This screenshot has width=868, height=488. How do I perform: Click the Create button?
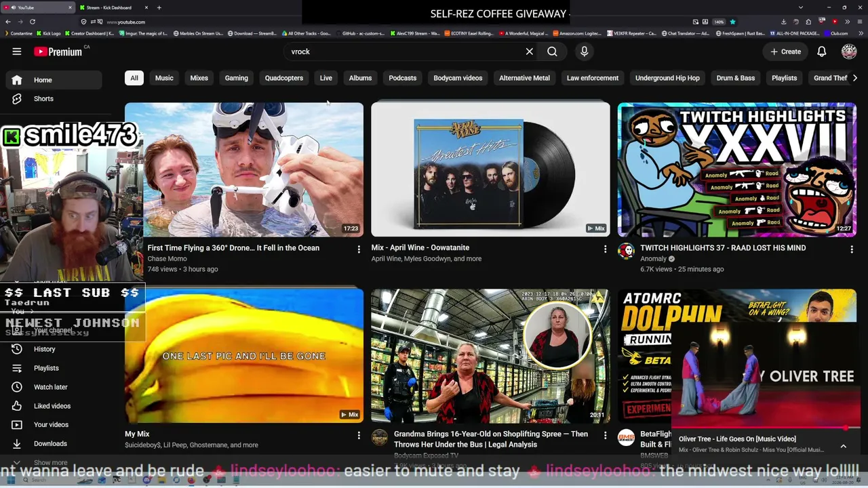[x=785, y=52]
